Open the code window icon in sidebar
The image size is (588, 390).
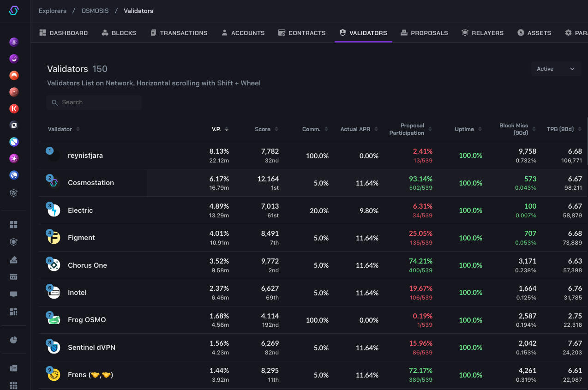(14, 277)
